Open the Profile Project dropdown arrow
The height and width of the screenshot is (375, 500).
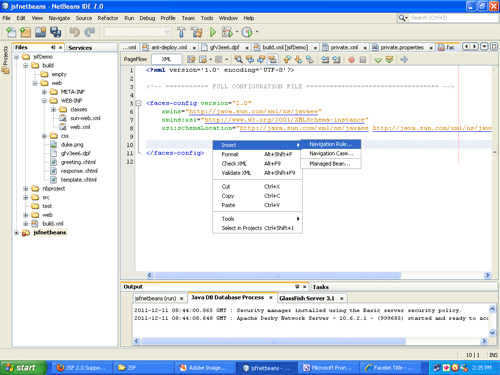coord(257,32)
